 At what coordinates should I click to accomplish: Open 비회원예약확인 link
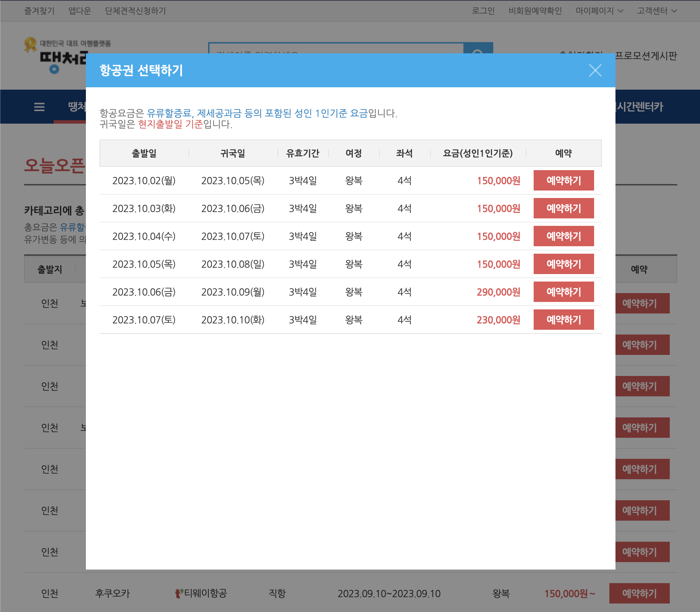535,11
